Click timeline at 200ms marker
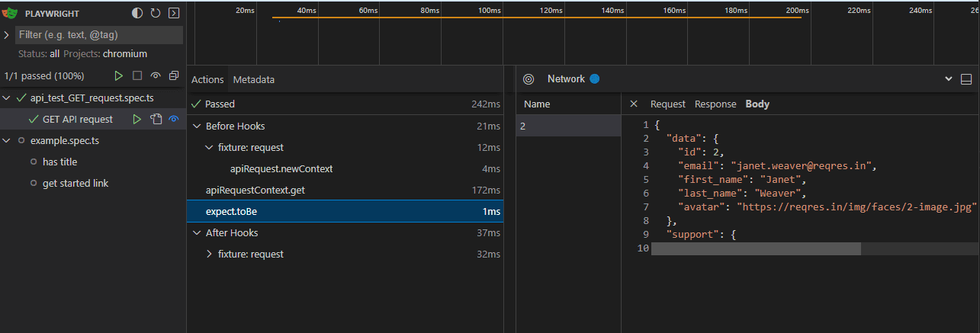Image resolution: width=980 pixels, height=333 pixels. [797, 10]
